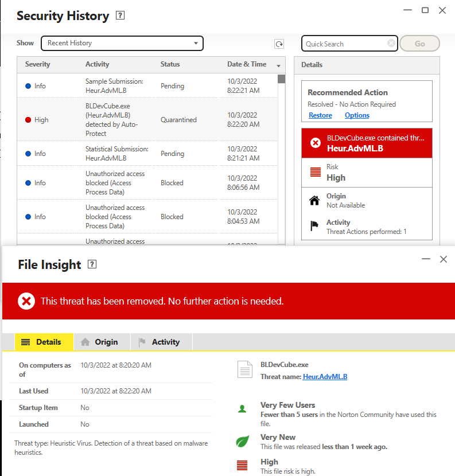Sort by the Severity column header
Viewport: 455px width, 476px height.
point(38,64)
